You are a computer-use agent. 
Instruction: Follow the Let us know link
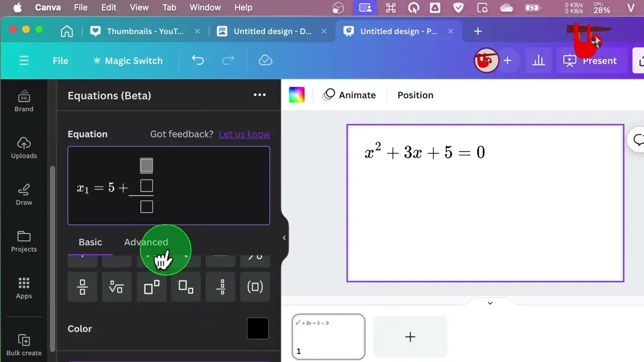point(245,134)
